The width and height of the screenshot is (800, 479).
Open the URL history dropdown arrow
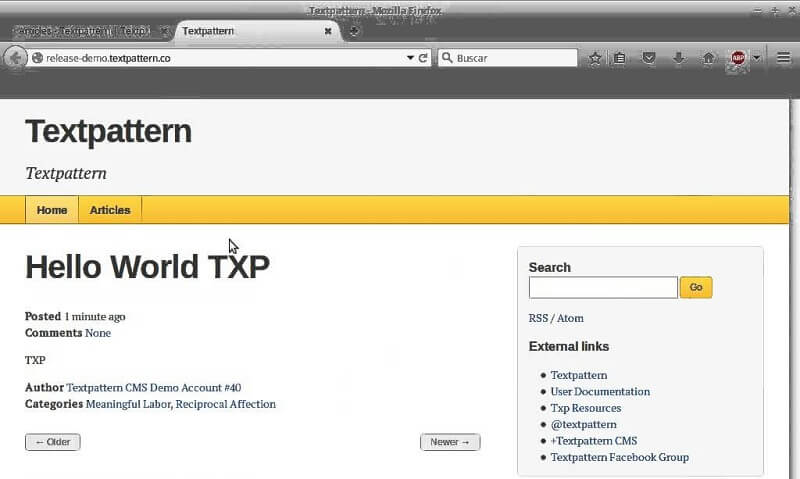[x=410, y=58]
